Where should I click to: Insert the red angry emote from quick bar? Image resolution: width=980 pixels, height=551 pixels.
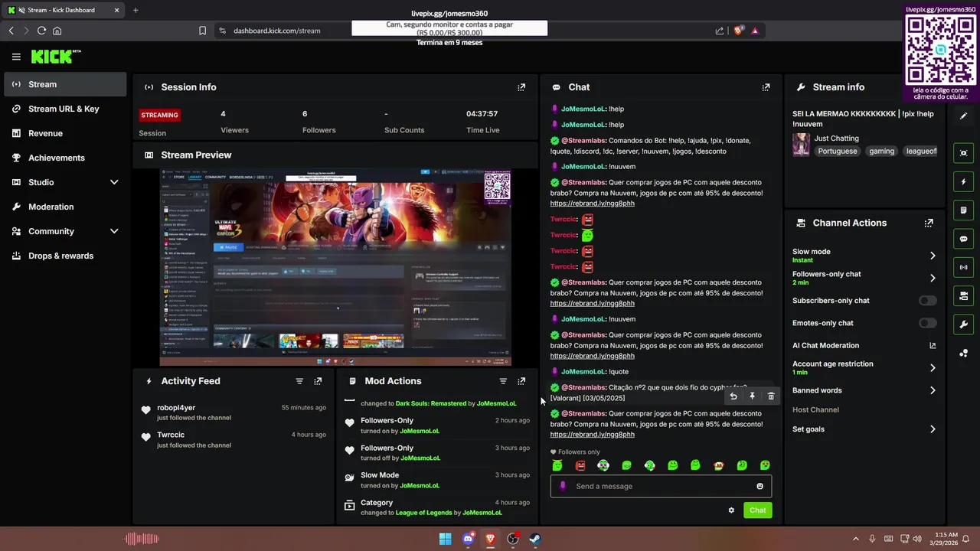[580, 465]
